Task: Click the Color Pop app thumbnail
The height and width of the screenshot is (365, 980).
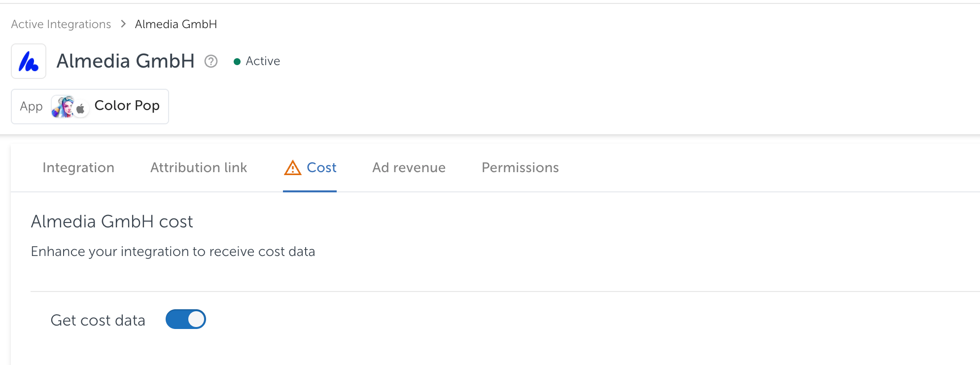Action: [x=63, y=107]
